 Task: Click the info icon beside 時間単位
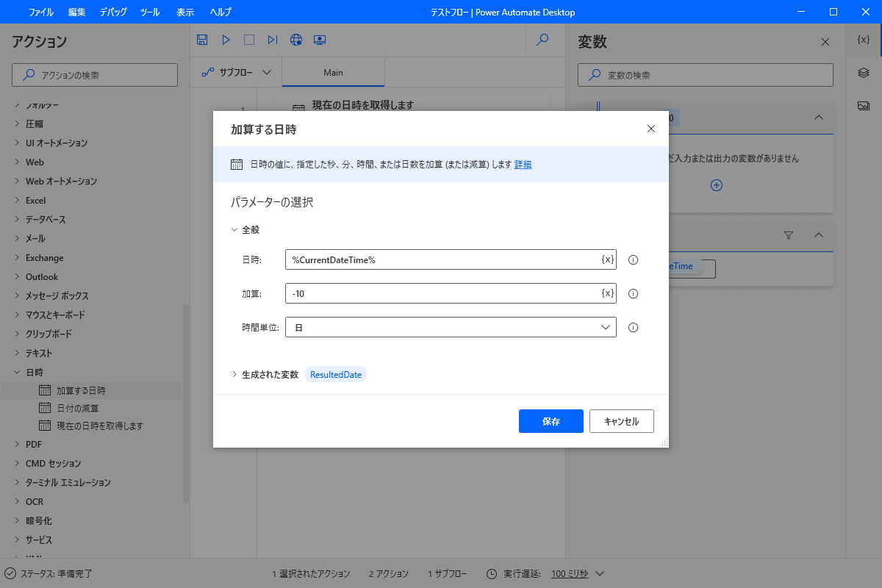pos(633,327)
